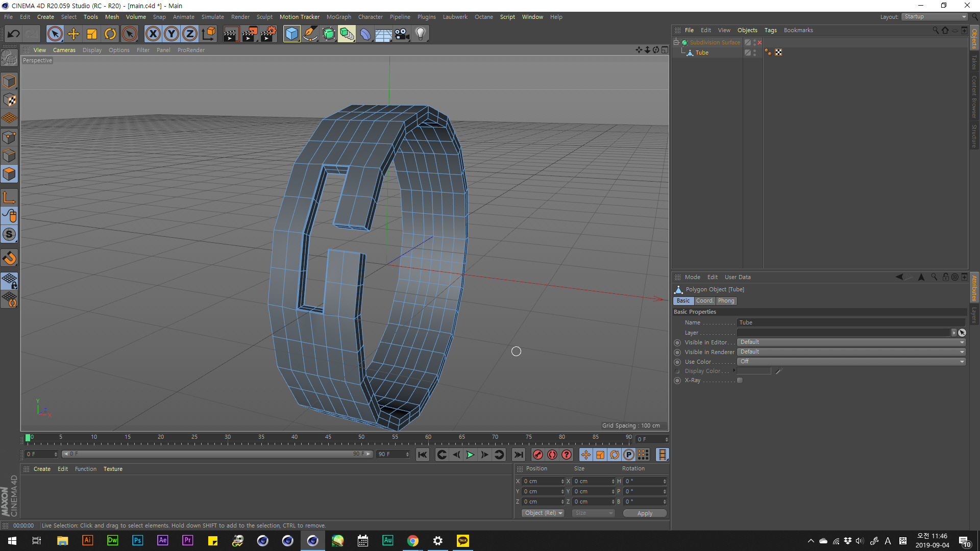The height and width of the screenshot is (551, 980).
Task: Open Object (Rel) coordinate dropdown
Action: tap(543, 513)
